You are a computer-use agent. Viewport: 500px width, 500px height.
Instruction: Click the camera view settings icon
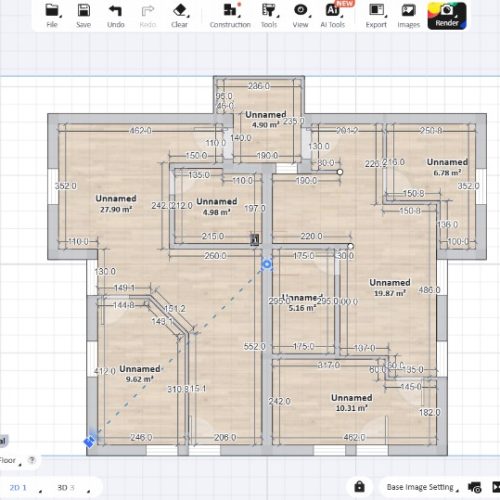(x=475, y=487)
